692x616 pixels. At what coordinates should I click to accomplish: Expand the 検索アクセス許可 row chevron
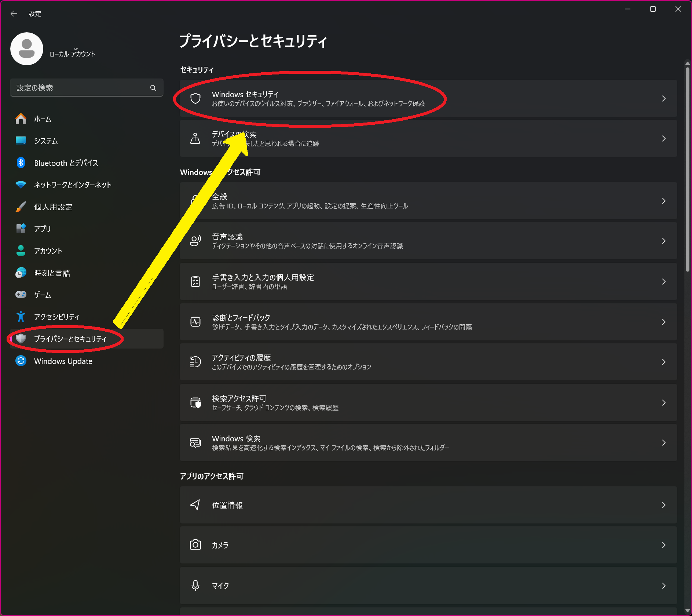[x=663, y=402]
